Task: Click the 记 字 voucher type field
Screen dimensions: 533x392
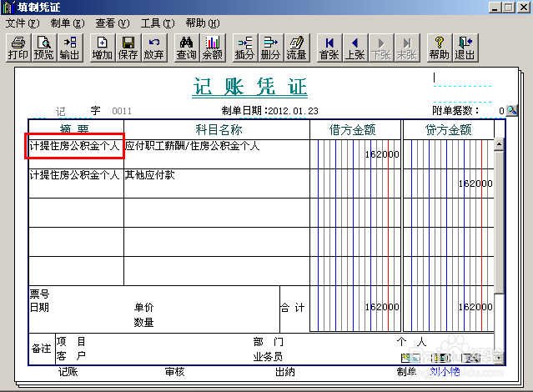Action: pyautogui.click(x=78, y=111)
